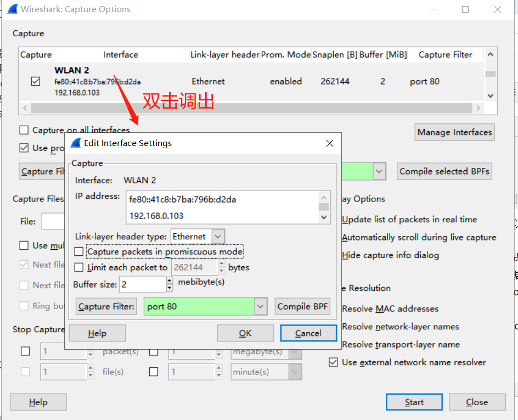
Task: Close the Edit Interface Settings dialog
Action: pos(329,143)
